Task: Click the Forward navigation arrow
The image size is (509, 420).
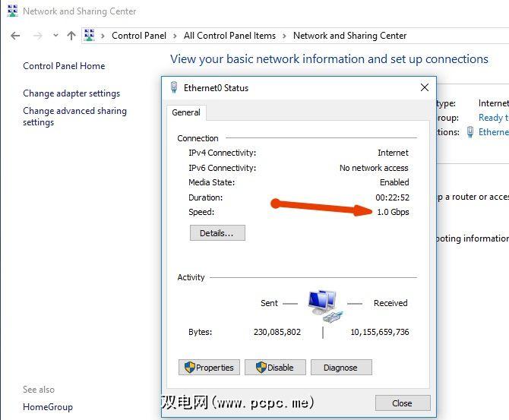Action: pos(38,36)
